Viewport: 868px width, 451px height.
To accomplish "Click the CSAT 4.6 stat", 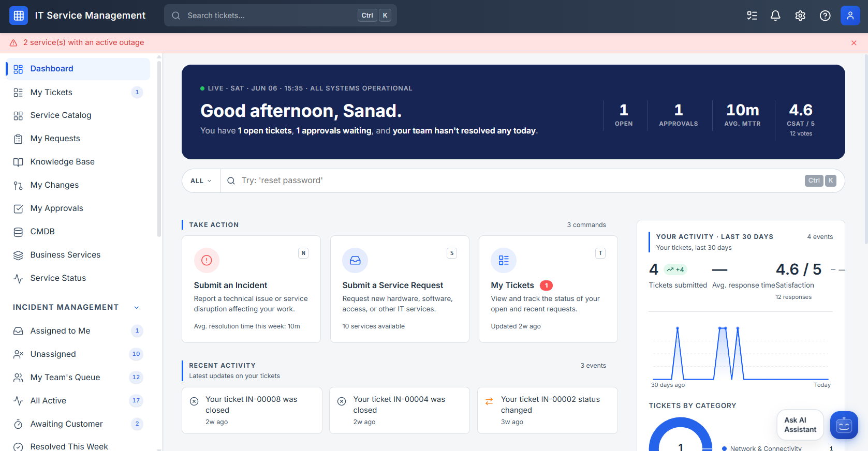I will 801,119.
